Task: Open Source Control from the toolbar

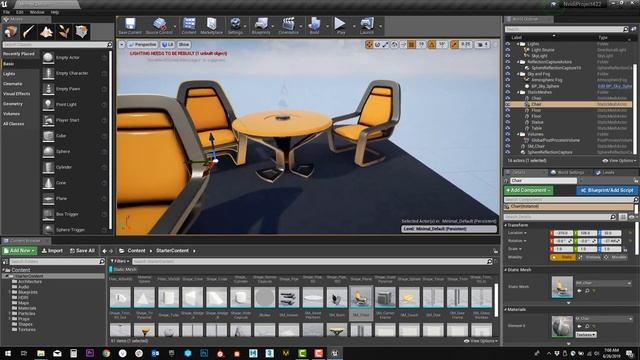Action: click(159, 26)
